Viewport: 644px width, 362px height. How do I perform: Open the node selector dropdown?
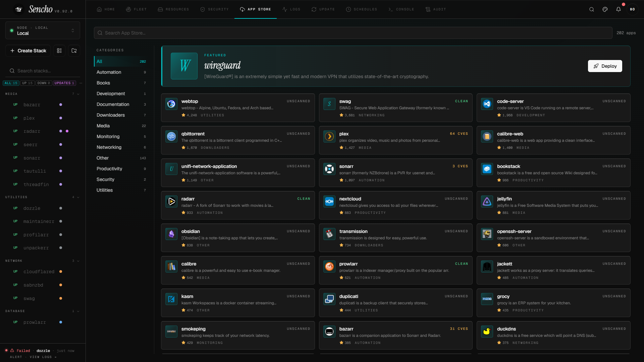point(43,31)
